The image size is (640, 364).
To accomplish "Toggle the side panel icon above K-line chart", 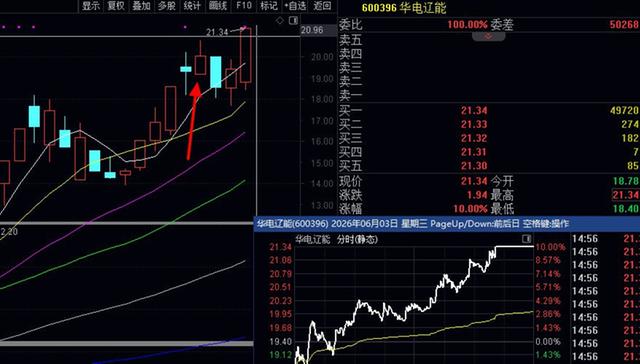I will point(293,20).
